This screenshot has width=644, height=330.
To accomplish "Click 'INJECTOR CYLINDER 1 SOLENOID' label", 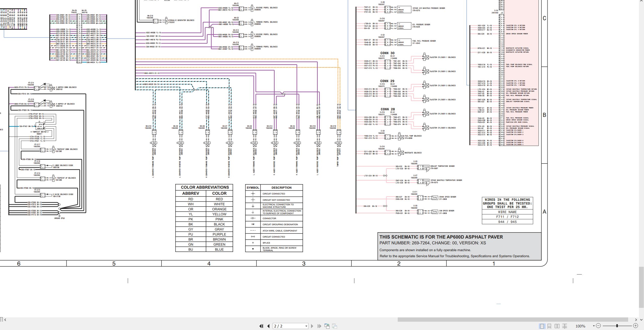I will [x=442, y=57].
